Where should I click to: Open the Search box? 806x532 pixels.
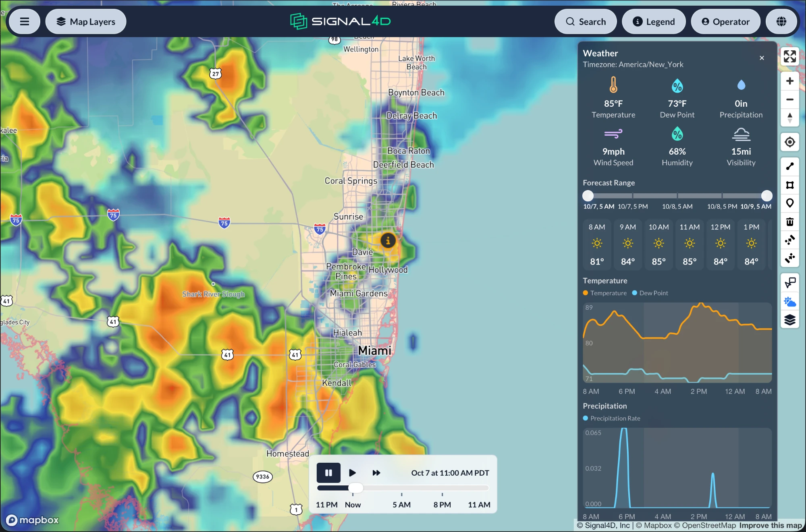tap(586, 22)
